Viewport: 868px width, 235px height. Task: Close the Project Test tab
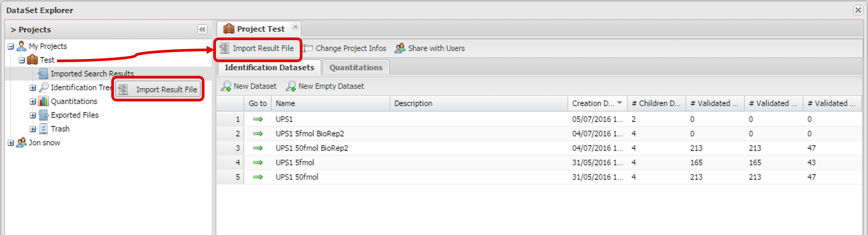tap(295, 27)
